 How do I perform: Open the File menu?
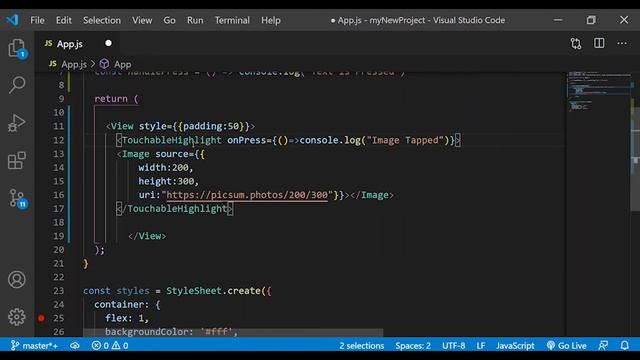37,20
